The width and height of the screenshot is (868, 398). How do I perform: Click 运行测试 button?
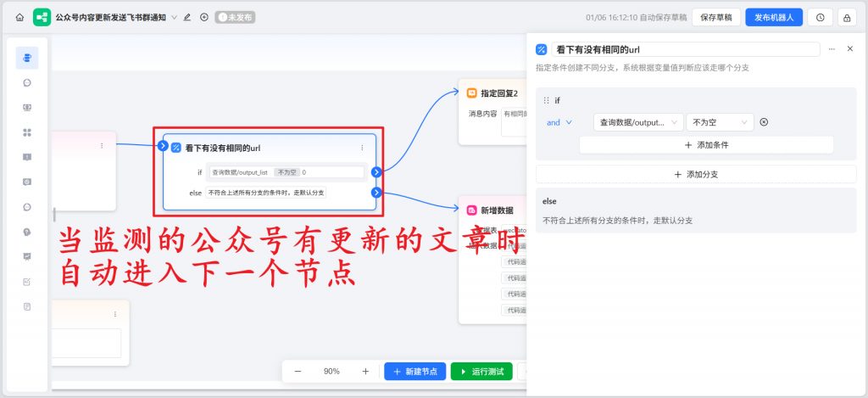point(481,372)
